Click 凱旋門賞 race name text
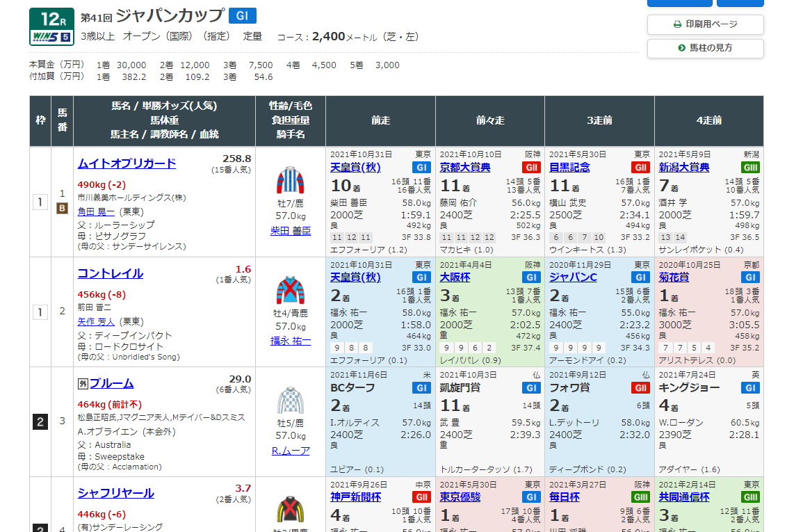The width and height of the screenshot is (787, 532). tap(460, 388)
